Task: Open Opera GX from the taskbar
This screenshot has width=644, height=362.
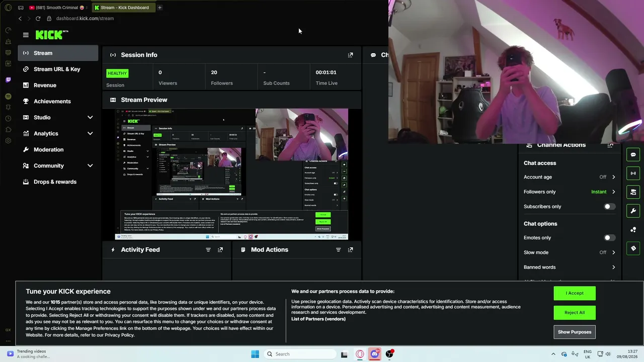Action: [x=360, y=354]
